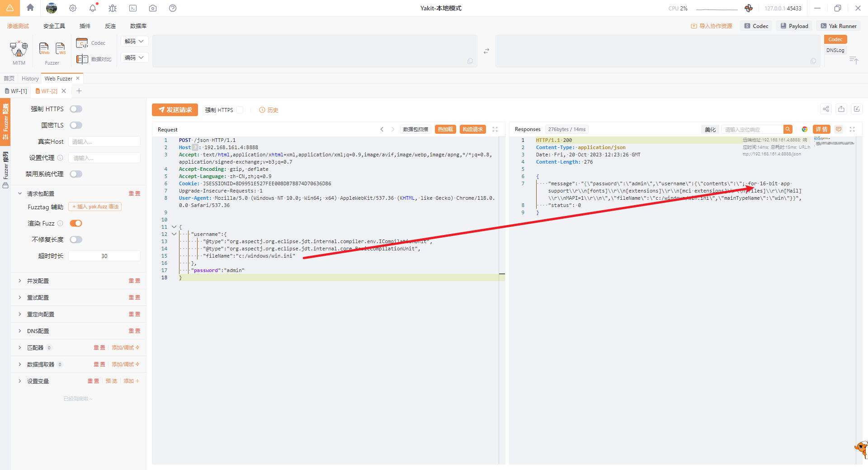Open response in Chrome browser icon
868x470 pixels.
805,129
